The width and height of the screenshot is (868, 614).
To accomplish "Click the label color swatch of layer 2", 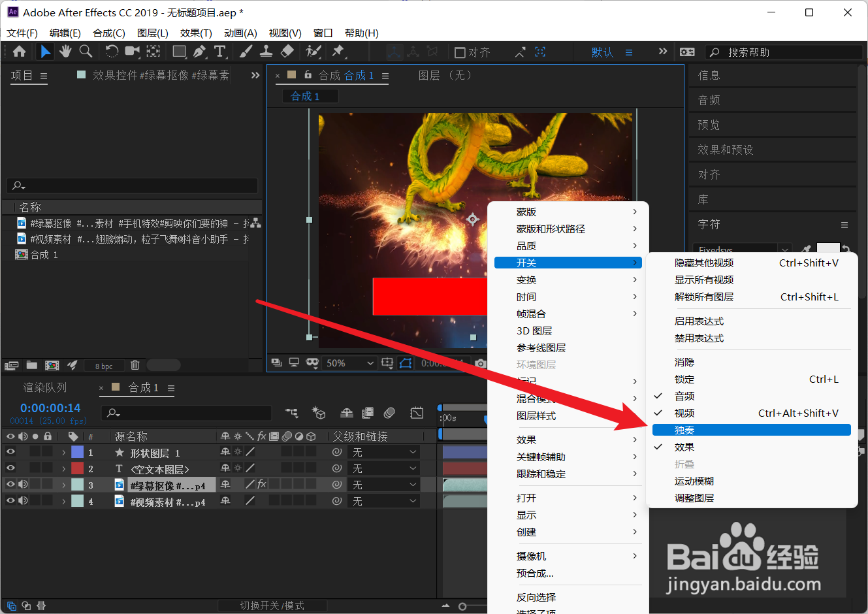I will click(78, 468).
